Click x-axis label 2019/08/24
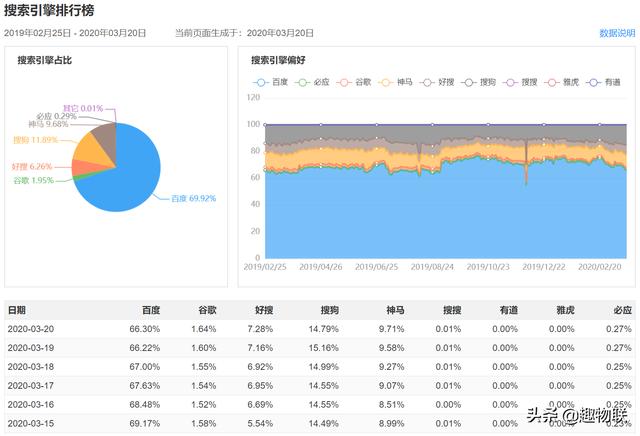The image size is (640, 436). click(x=432, y=267)
